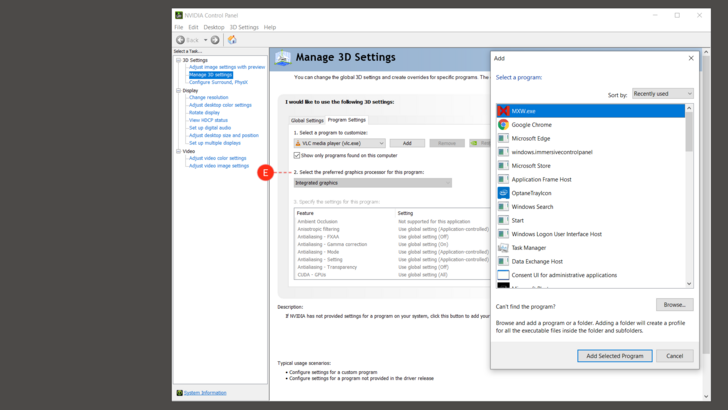Screen dimensions: 728x410
Task: Click the Windows Logon User Interface Host icon
Action: [x=503, y=234]
